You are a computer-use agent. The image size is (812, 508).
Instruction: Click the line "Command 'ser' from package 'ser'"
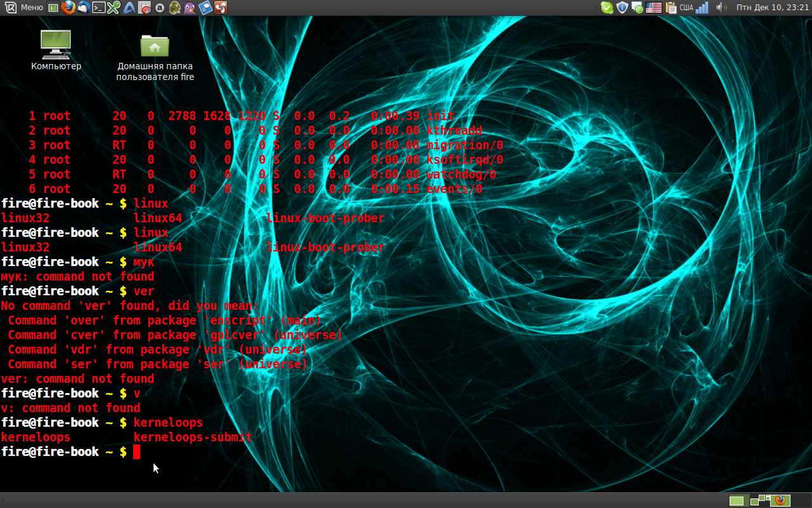[x=158, y=364]
